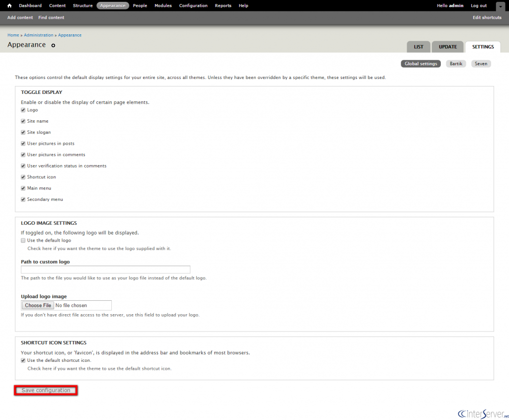This screenshot has width=509, height=420.
Task: Click the Save configuration button
Action: tap(46, 390)
